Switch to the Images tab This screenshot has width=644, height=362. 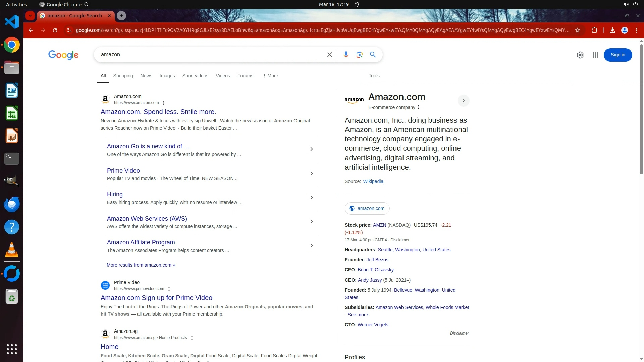click(167, 76)
